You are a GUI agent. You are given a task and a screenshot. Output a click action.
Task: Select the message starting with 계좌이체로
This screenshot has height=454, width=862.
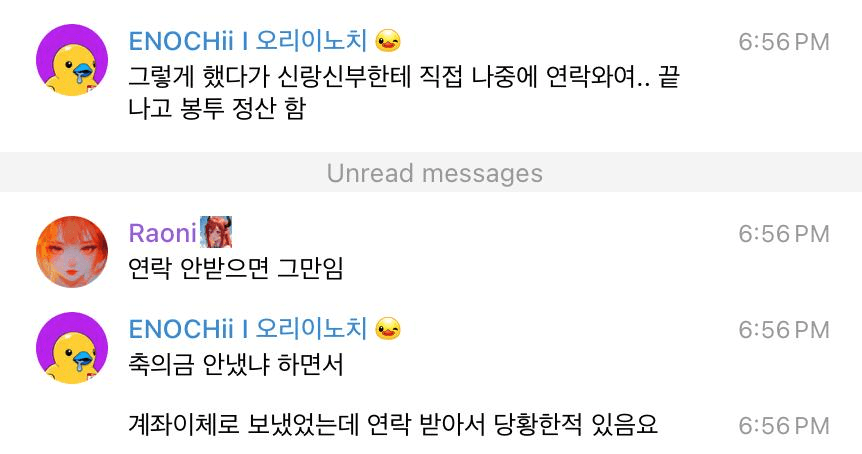pyautogui.click(x=393, y=425)
